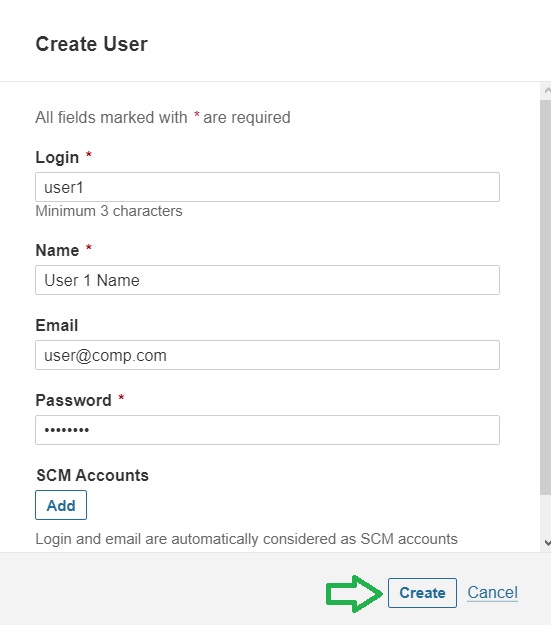This screenshot has width=551, height=625.
Task: Click the Password field label
Action: (73, 400)
